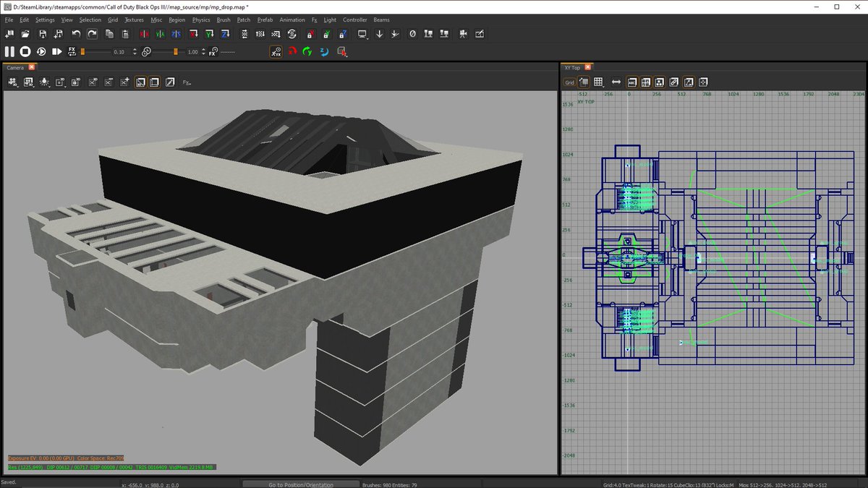Viewport: 868px width, 488px height.
Task: Toggle the lock Z axis icon
Action: pos(343,34)
